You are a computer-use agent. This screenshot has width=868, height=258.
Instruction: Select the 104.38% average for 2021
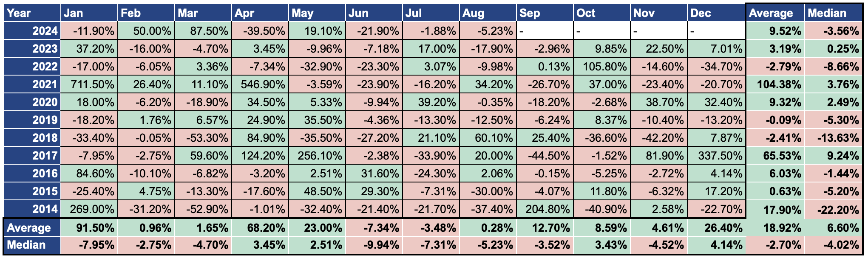click(775, 84)
